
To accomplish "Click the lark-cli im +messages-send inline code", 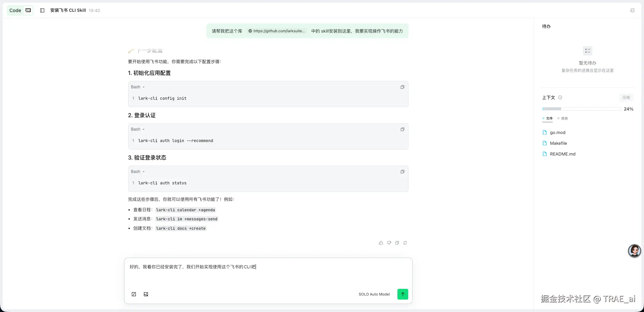I will (187, 219).
